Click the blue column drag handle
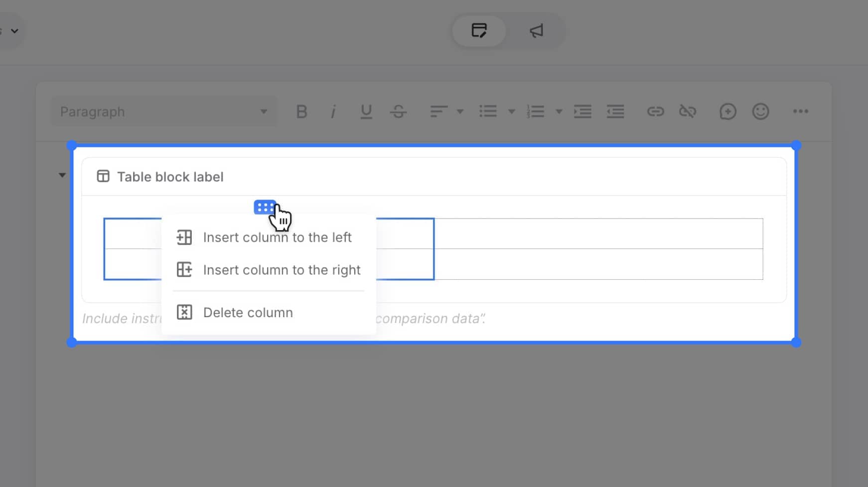The image size is (868, 487). [265, 207]
